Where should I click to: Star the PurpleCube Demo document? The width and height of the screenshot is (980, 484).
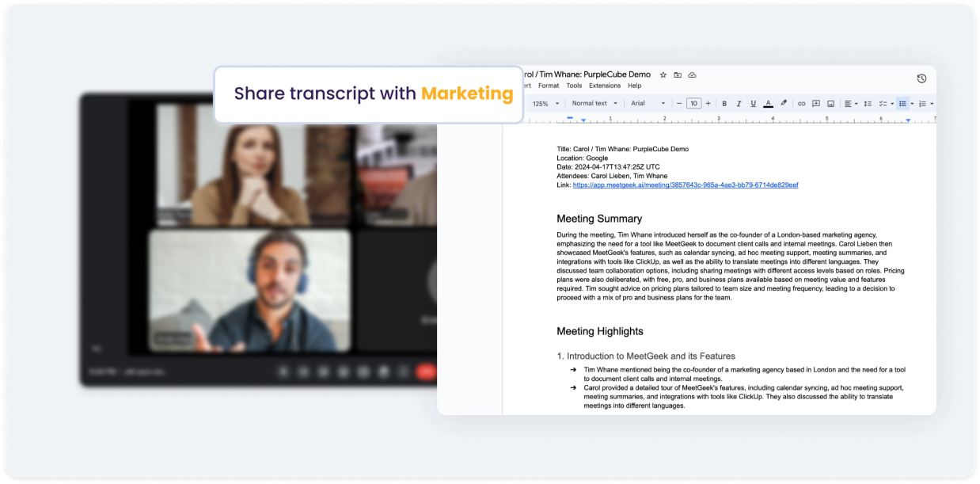pyautogui.click(x=663, y=74)
